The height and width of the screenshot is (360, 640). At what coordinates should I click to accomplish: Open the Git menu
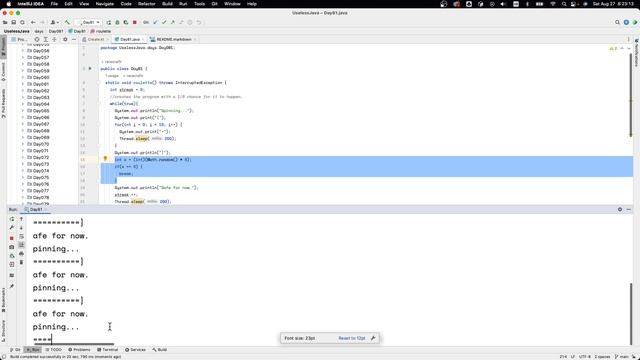pyautogui.click(x=214, y=4)
